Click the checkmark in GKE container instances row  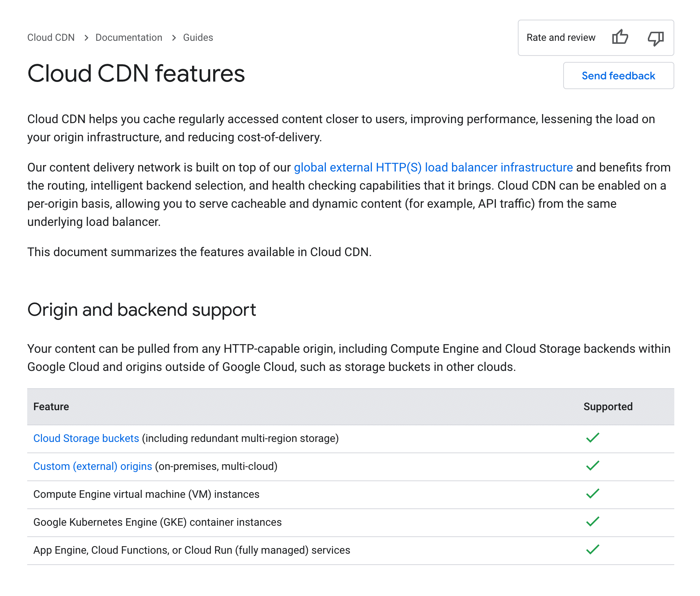coord(593,521)
